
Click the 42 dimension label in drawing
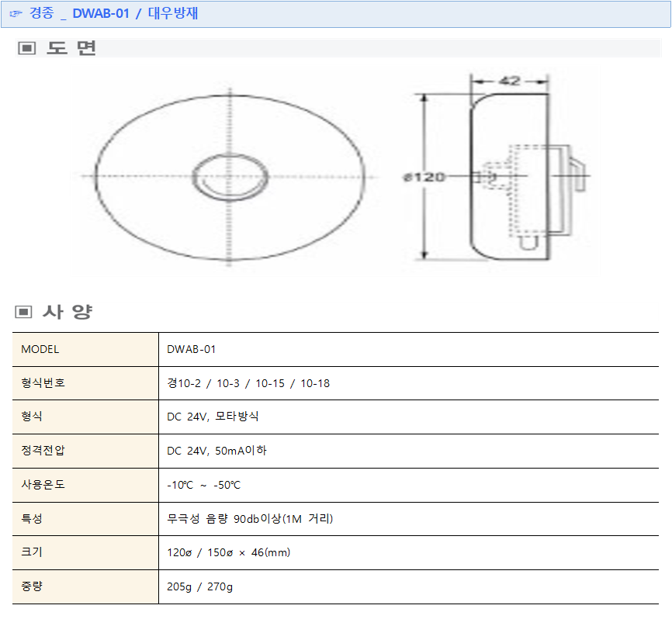(x=510, y=81)
